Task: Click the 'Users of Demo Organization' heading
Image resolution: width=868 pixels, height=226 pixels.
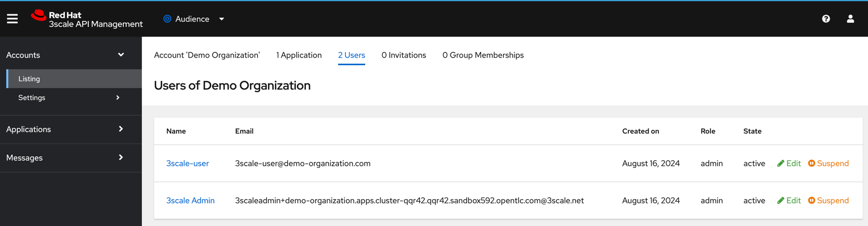Action: (x=232, y=86)
